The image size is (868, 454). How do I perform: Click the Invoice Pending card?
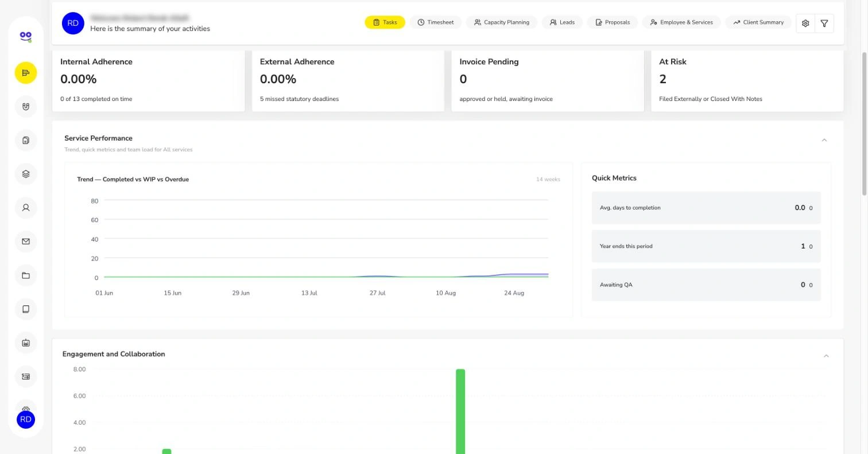pyautogui.click(x=548, y=80)
